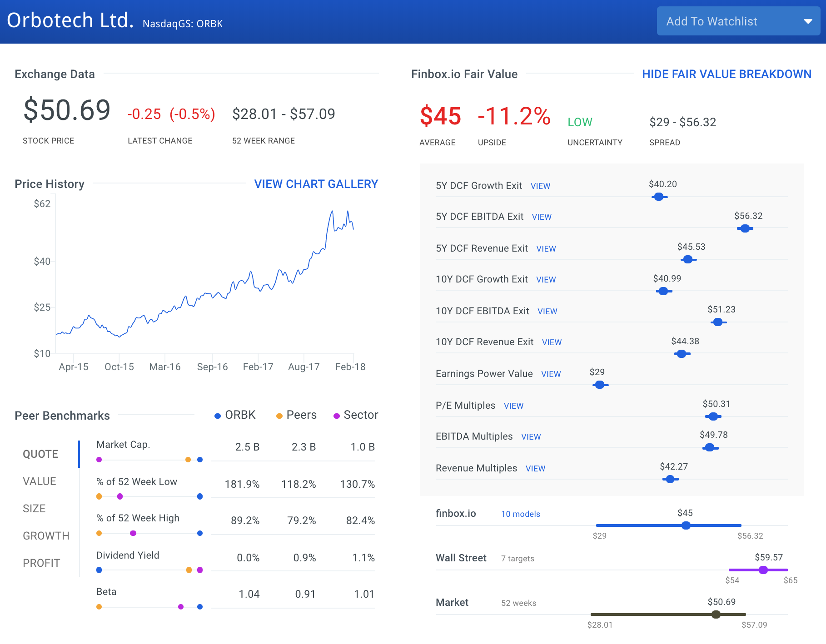Image resolution: width=826 pixels, height=644 pixels.
Task: Click the 181.9% of 52 Week Low value
Action: pyautogui.click(x=242, y=484)
